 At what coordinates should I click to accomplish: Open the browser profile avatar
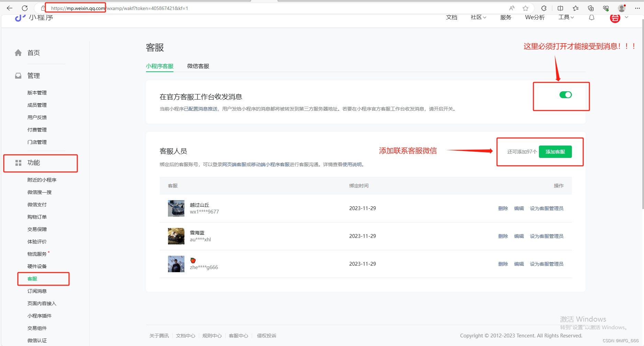pyautogui.click(x=622, y=8)
